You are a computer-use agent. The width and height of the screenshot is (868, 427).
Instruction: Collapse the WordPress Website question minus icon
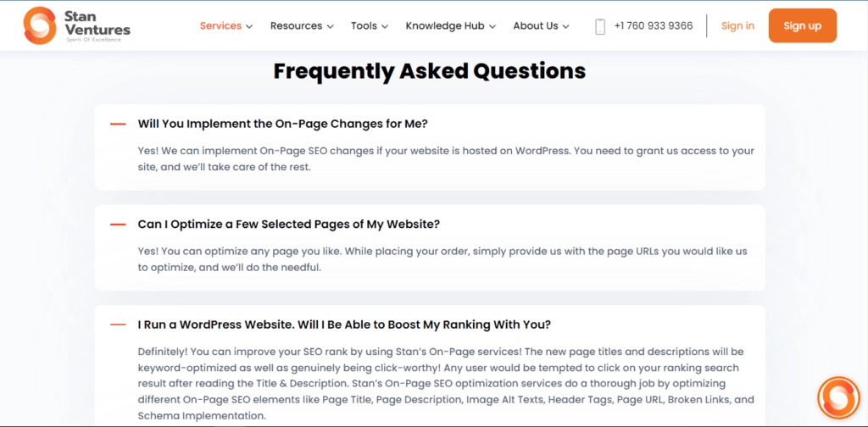119,324
